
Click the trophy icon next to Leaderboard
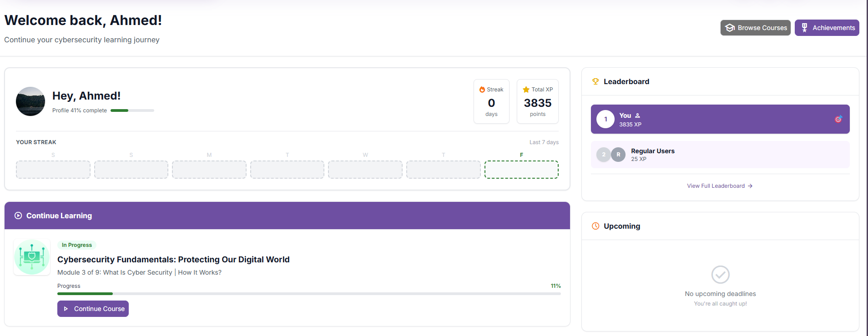click(x=595, y=81)
